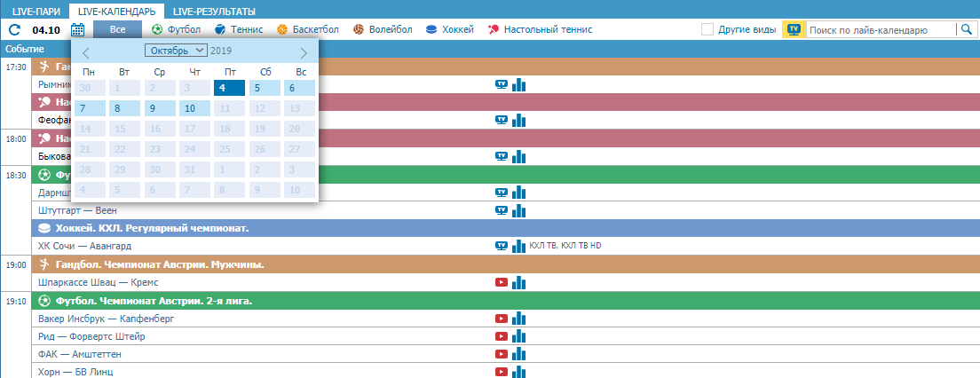Open YouTube stream for Шпаркассе Швац — Кремс

tap(502, 282)
